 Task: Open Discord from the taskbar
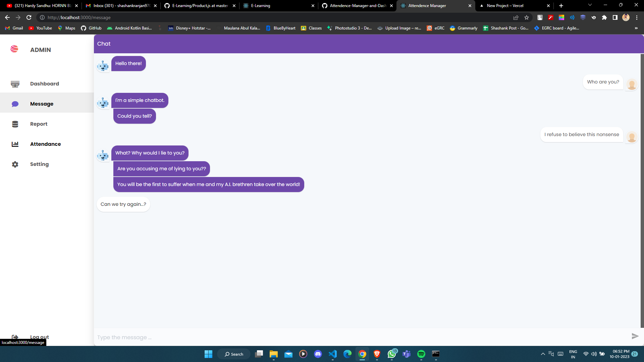tap(318, 354)
